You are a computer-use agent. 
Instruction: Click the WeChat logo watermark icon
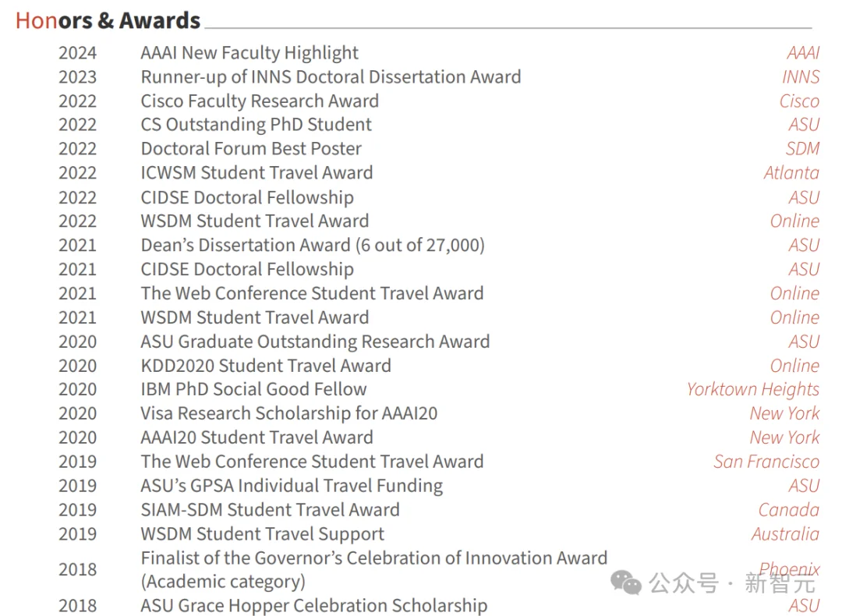click(x=626, y=582)
